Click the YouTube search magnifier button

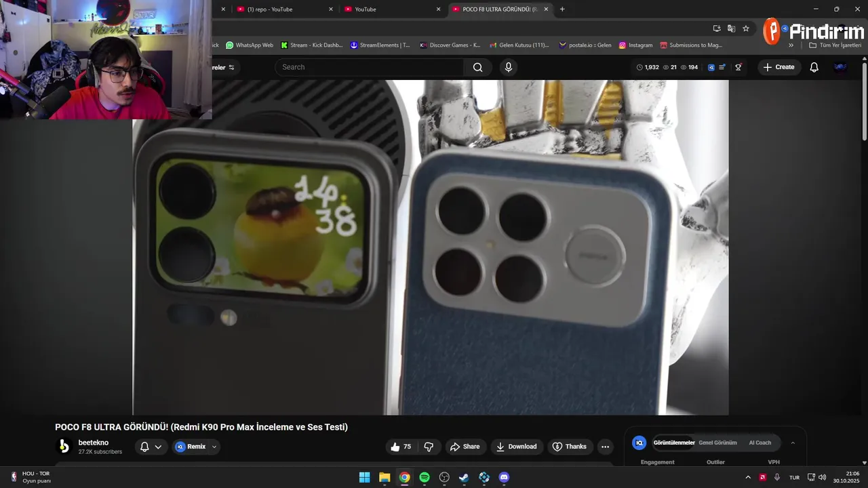pos(478,67)
